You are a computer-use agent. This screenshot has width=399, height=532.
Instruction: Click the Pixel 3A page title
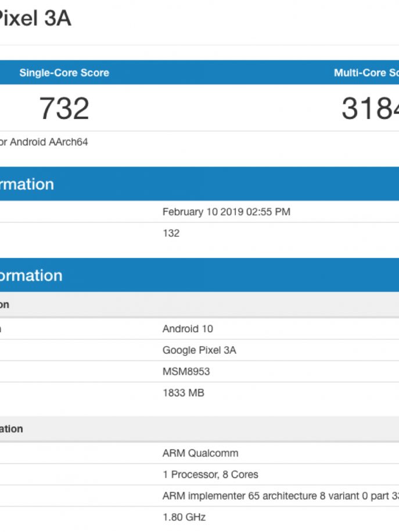pos(35,19)
